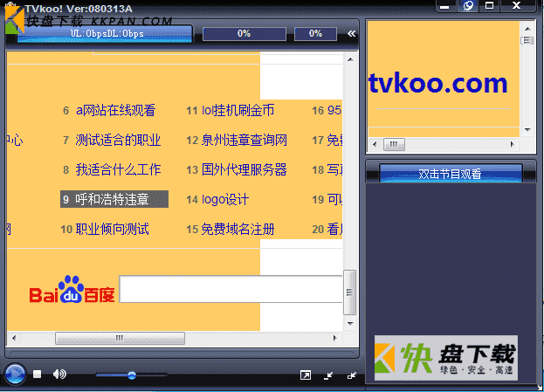This screenshot has height=392, width=544.
Task: Maximize the TVkoo window
Action: coord(489,5)
